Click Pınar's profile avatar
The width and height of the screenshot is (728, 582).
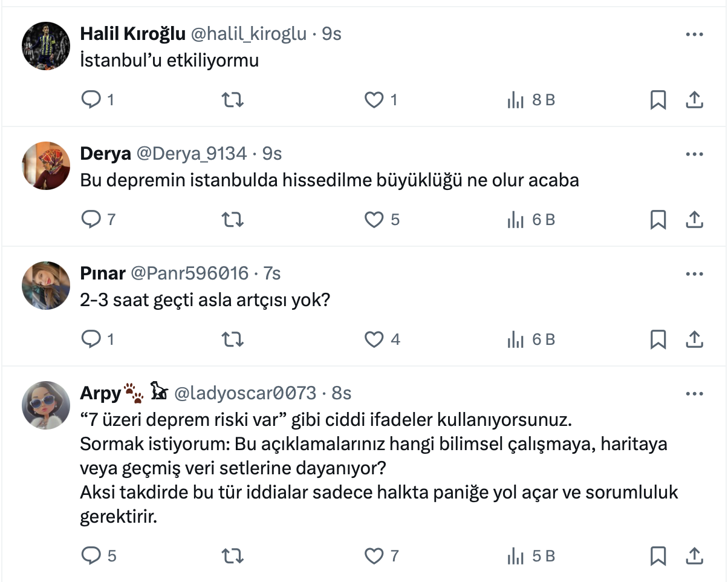pyautogui.click(x=47, y=286)
